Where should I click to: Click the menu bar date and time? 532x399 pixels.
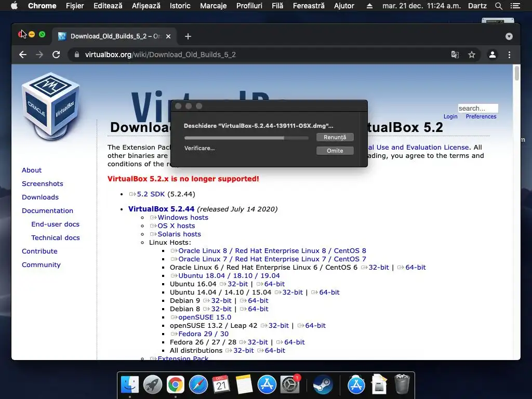(421, 6)
